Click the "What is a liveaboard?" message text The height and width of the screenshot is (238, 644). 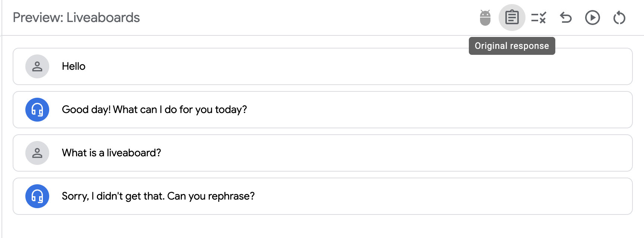click(111, 153)
